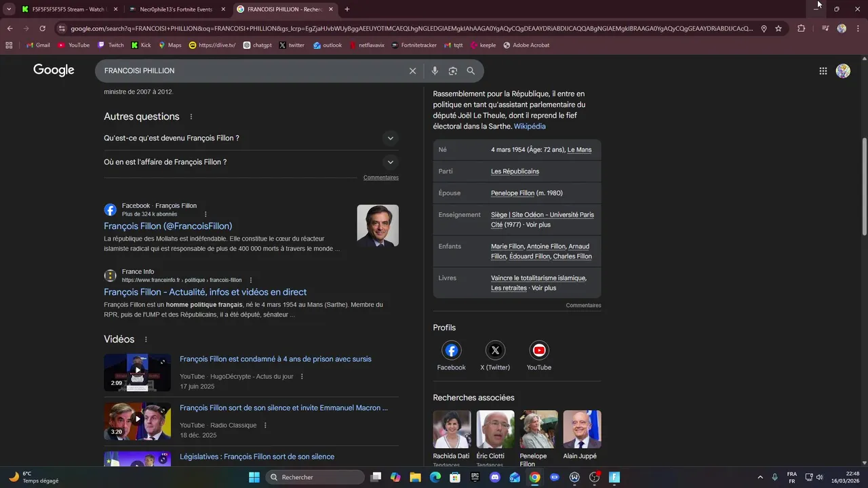Open Discord from the taskbar
Viewport: 868px width, 488px height.
pos(495,477)
